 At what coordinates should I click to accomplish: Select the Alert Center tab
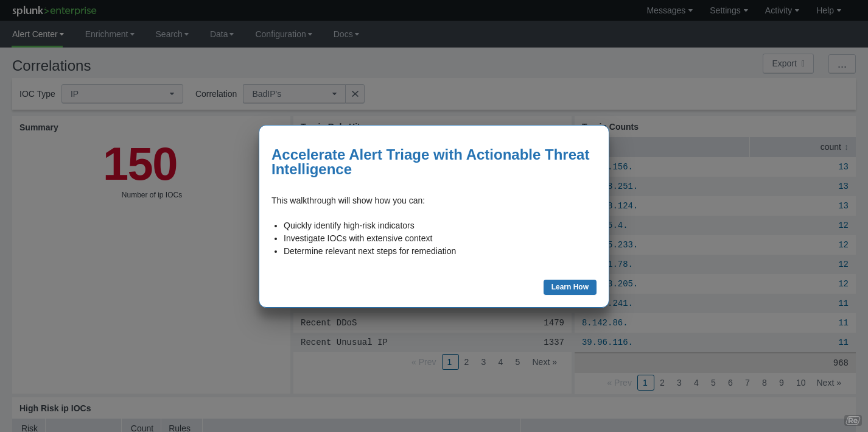pyautogui.click(x=38, y=34)
